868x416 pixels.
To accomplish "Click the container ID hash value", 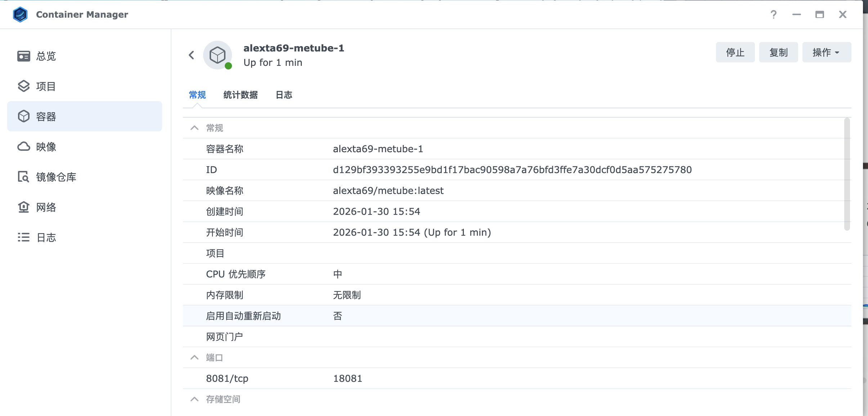I will coord(512,170).
